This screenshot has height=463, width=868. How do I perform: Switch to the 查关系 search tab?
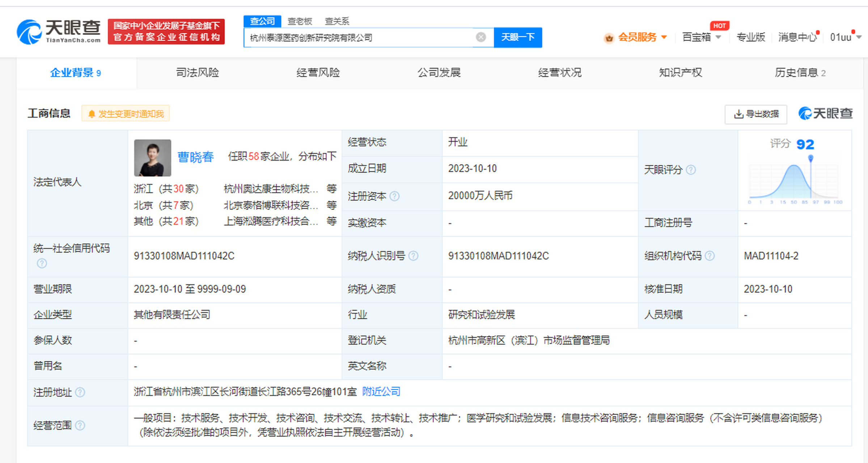[x=337, y=21]
